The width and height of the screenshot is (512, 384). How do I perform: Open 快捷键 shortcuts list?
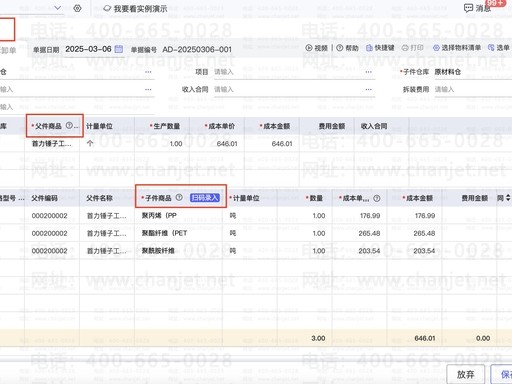click(x=380, y=48)
